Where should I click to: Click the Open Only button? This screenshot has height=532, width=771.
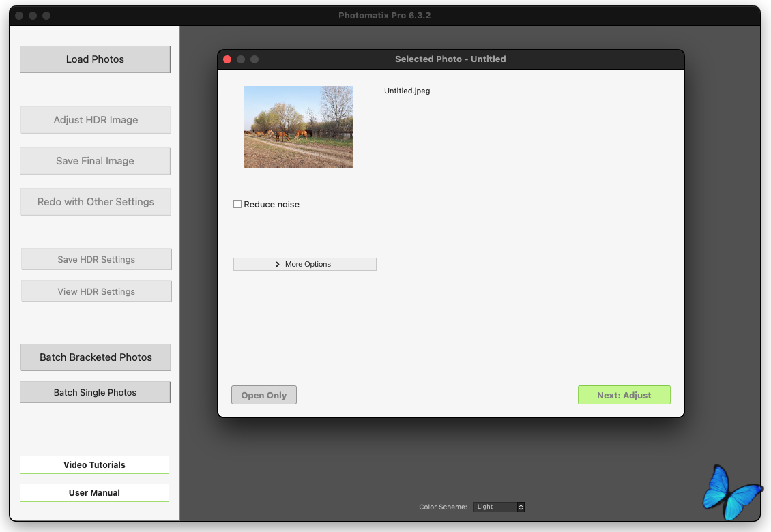264,395
